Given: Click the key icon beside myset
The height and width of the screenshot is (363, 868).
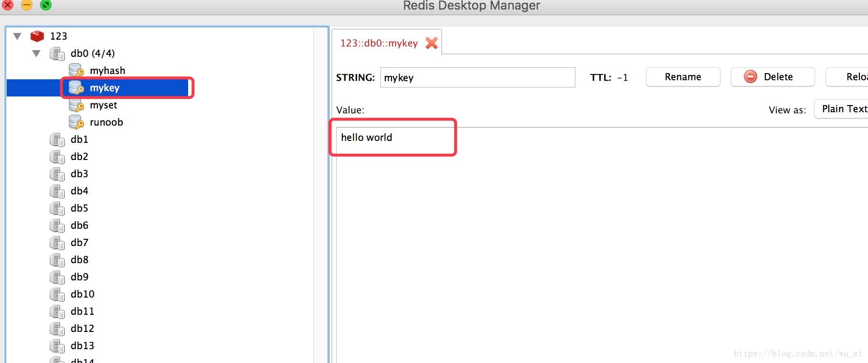Looking at the screenshot, I should (x=76, y=105).
